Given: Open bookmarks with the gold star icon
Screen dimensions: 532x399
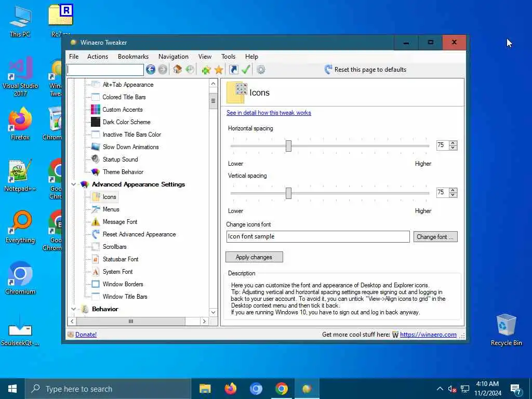Looking at the screenshot, I should (219, 70).
